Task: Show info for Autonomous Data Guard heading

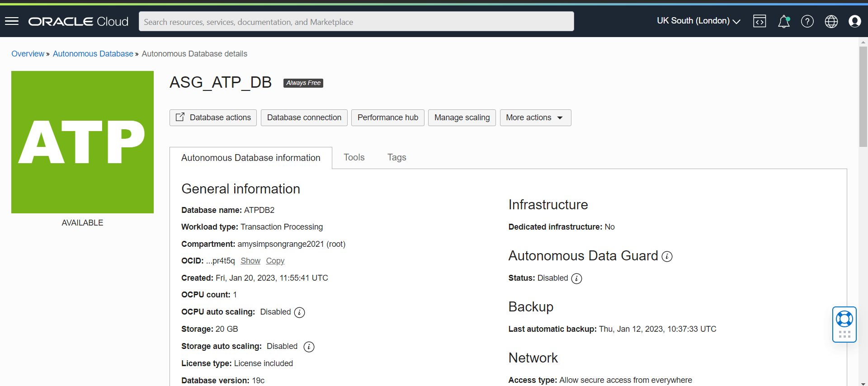Action: click(667, 257)
